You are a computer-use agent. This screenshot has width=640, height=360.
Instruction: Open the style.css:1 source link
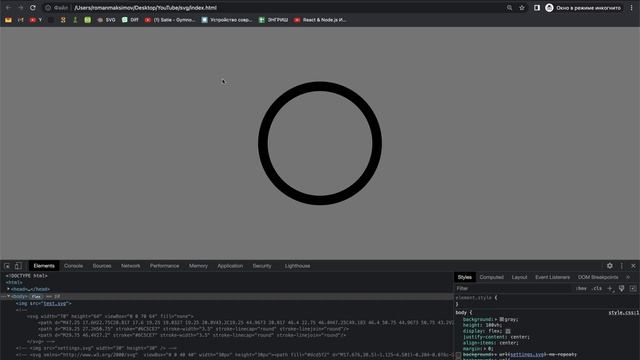[624, 313]
